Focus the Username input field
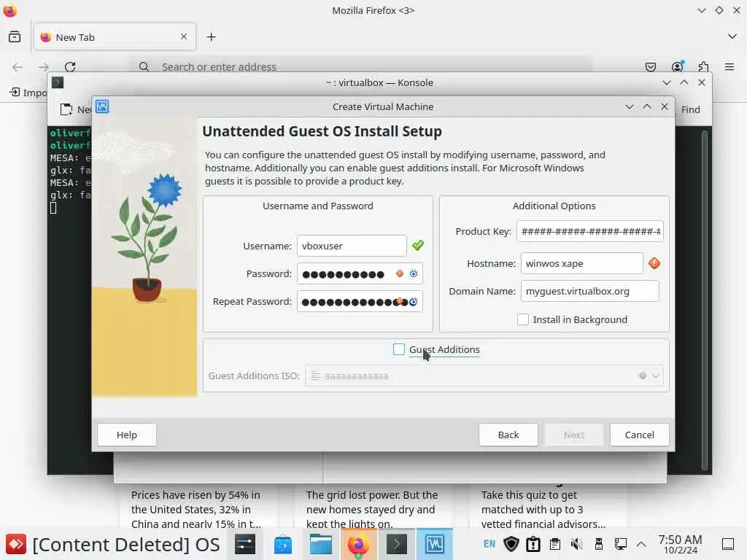 tap(352, 246)
